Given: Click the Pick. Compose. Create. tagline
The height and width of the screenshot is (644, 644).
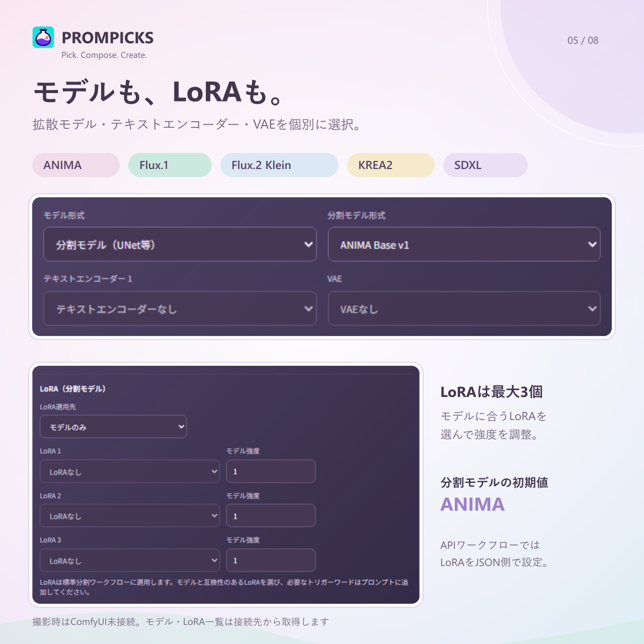Looking at the screenshot, I should pyautogui.click(x=104, y=55).
